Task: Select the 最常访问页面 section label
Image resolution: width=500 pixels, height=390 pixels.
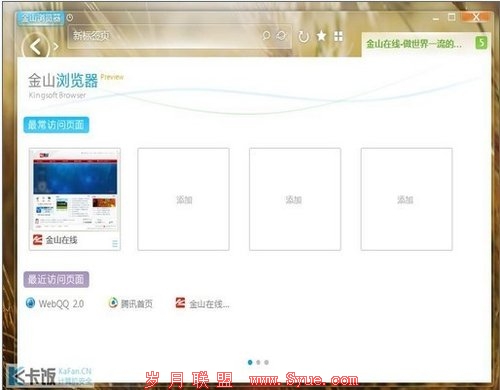Action: point(56,125)
